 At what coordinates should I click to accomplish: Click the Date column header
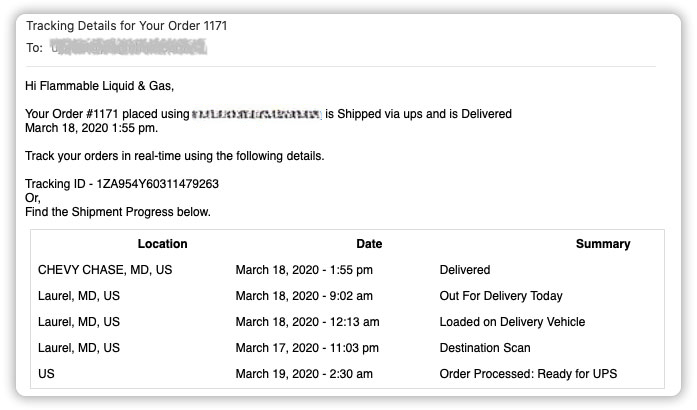click(369, 244)
